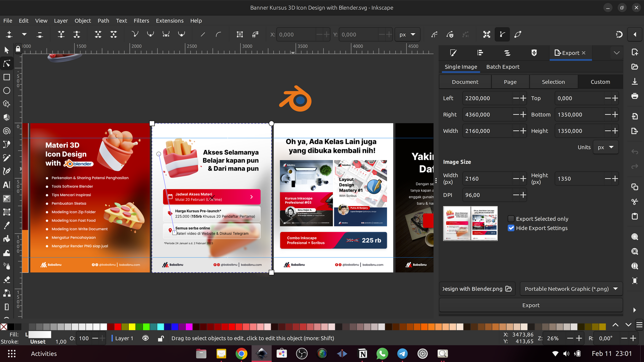This screenshot has height=362, width=644.
Task: Switch to the Batch Export tab
Action: coord(503,67)
